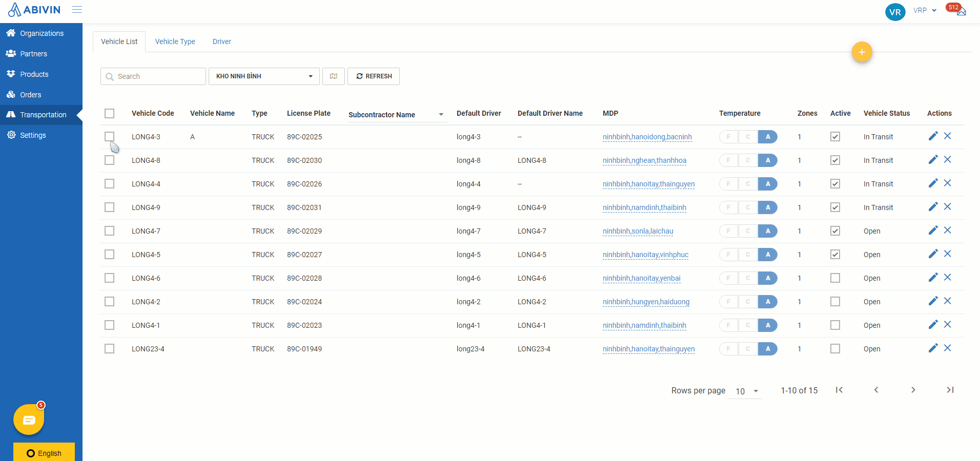This screenshot has height=461, width=980.
Task: Delete vehicle LONG4-4 with X icon
Action: click(947, 183)
